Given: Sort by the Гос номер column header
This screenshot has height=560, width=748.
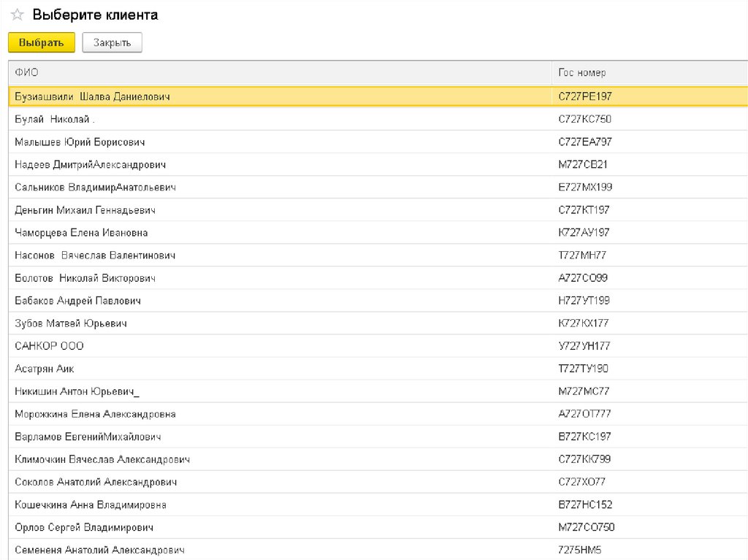Looking at the screenshot, I should click(x=581, y=72).
